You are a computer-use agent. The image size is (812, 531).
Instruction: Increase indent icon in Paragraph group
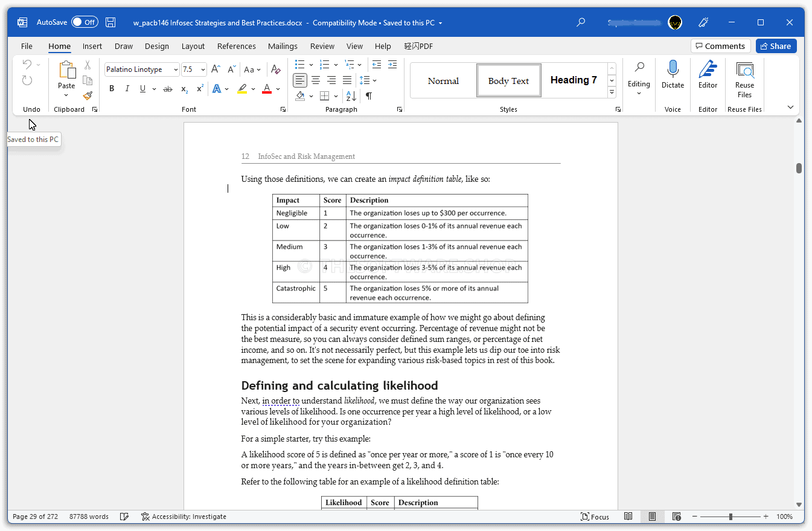(x=392, y=64)
